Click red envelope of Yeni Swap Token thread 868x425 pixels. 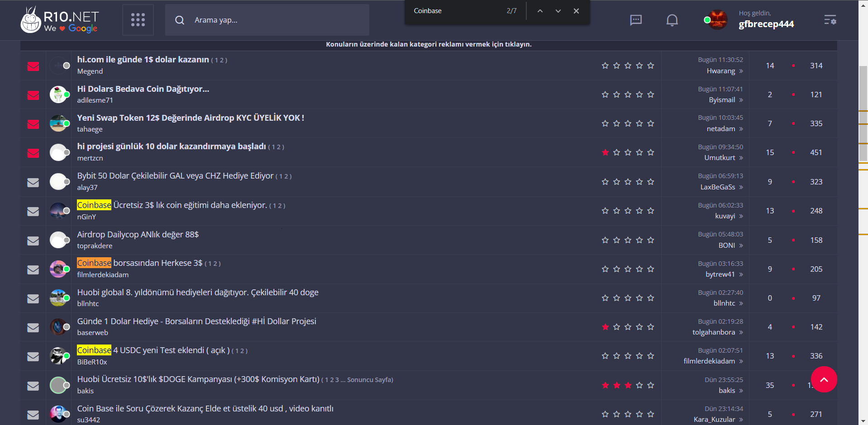(33, 124)
